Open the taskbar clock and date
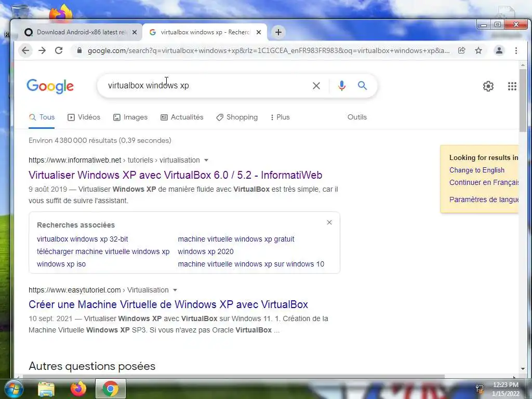The height and width of the screenshot is (399, 532). (x=506, y=389)
